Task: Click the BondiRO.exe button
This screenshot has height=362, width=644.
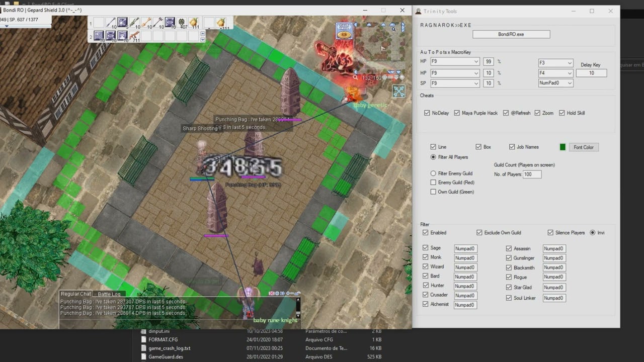Action: pos(511,34)
